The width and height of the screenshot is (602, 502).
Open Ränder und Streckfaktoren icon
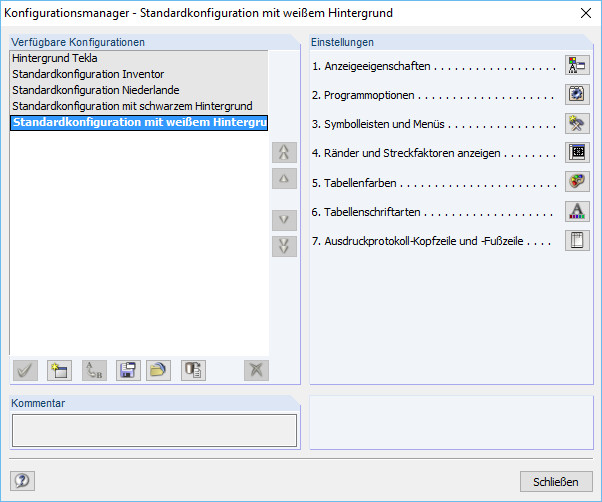pos(577,152)
